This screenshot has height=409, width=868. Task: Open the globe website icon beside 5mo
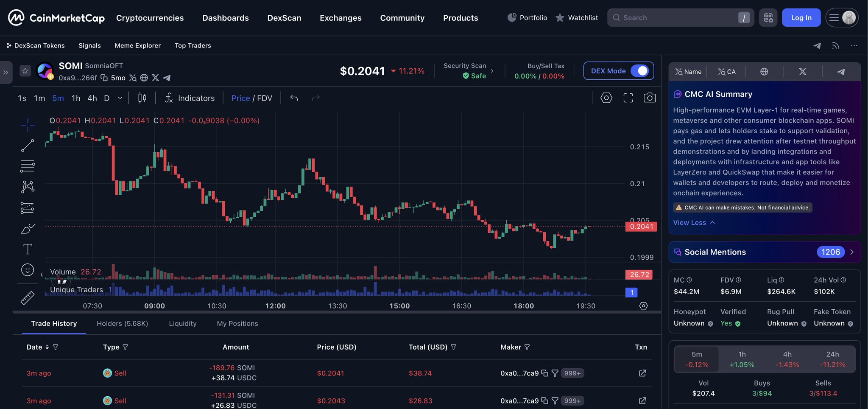144,78
